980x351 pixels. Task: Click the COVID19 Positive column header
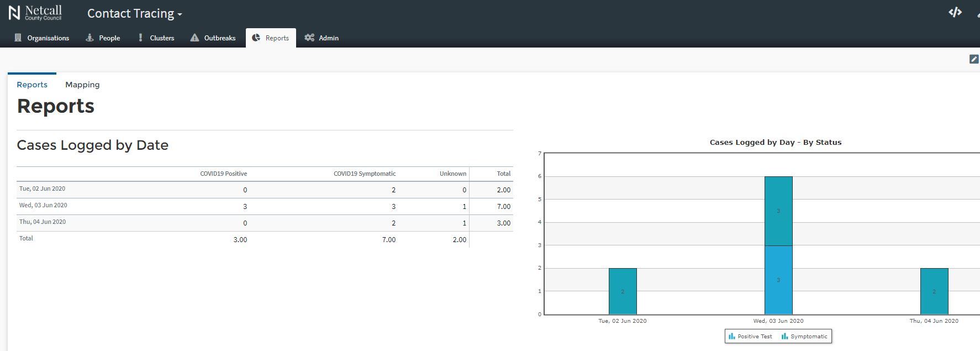223,174
